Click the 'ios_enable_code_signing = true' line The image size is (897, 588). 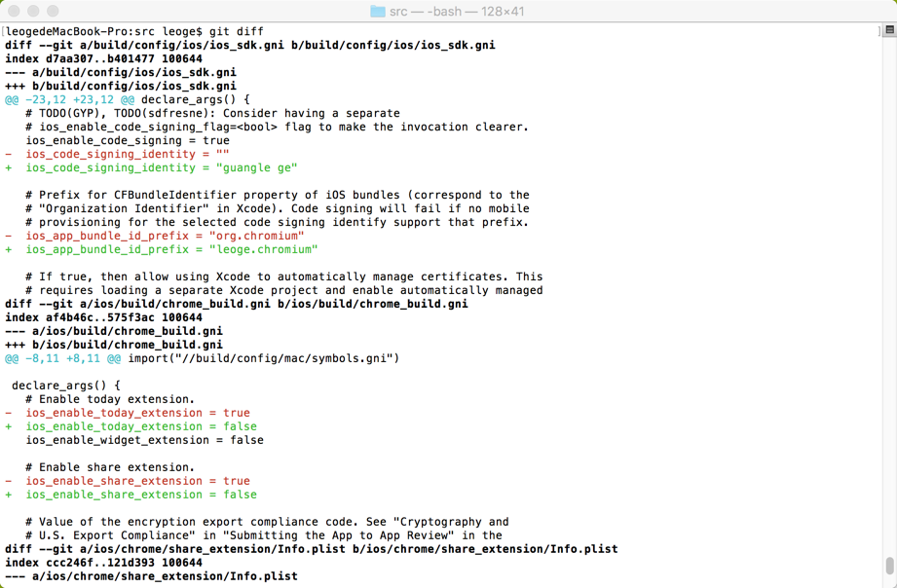point(128,140)
